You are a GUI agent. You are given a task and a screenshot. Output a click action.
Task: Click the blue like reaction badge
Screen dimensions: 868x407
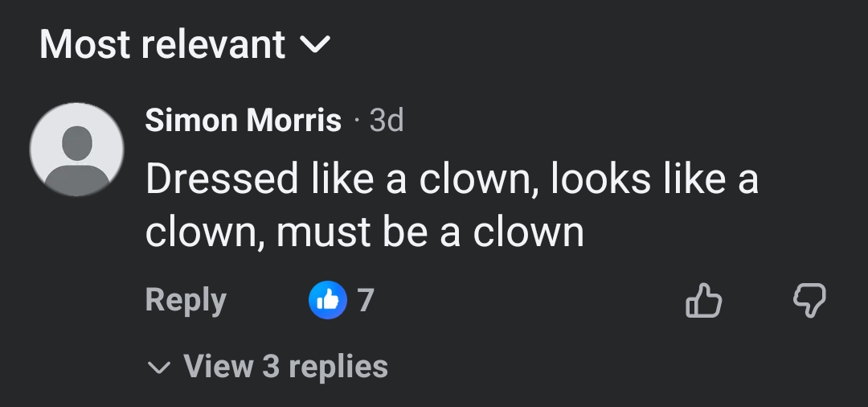[328, 301]
